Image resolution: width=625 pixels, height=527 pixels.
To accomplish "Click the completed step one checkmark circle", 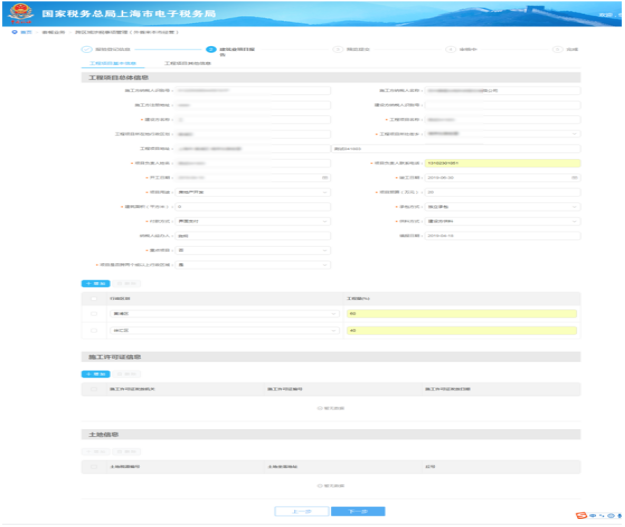I will [86, 49].
